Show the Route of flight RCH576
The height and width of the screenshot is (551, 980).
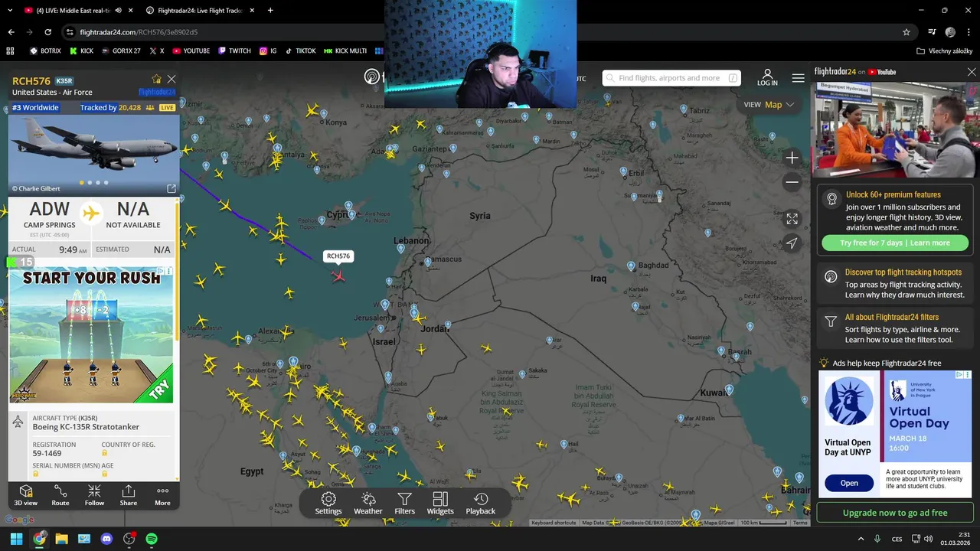[60, 495]
